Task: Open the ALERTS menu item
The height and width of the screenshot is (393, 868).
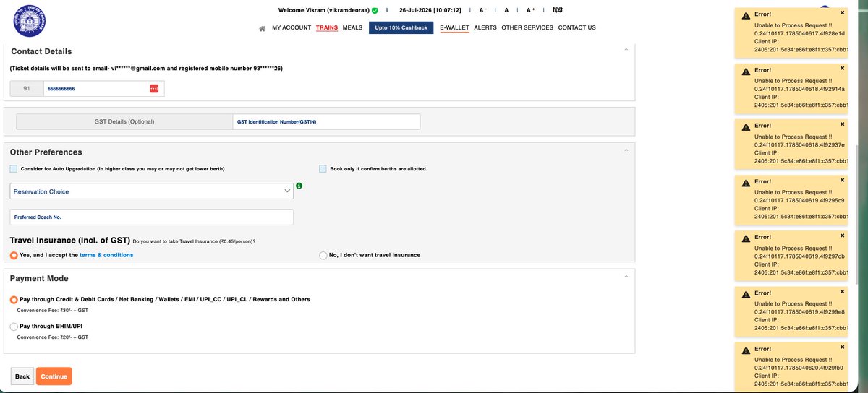Action: pos(485,27)
